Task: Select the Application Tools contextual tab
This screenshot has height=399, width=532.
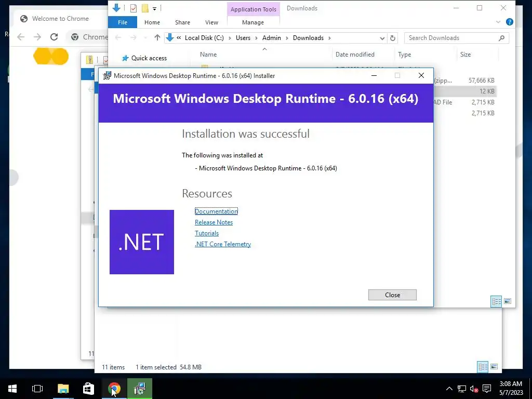Action: [x=254, y=9]
